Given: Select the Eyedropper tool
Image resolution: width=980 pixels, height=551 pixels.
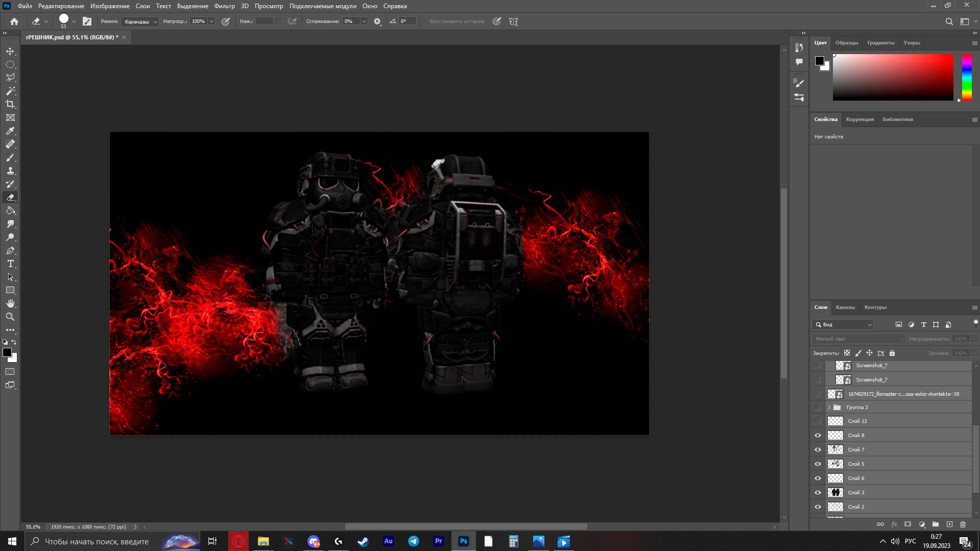Looking at the screenshot, I should point(10,131).
